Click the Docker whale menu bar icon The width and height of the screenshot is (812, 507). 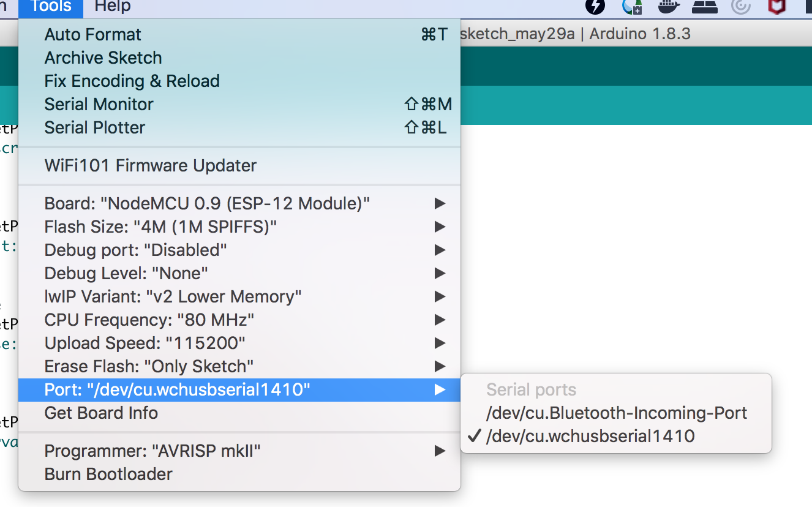click(x=669, y=7)
